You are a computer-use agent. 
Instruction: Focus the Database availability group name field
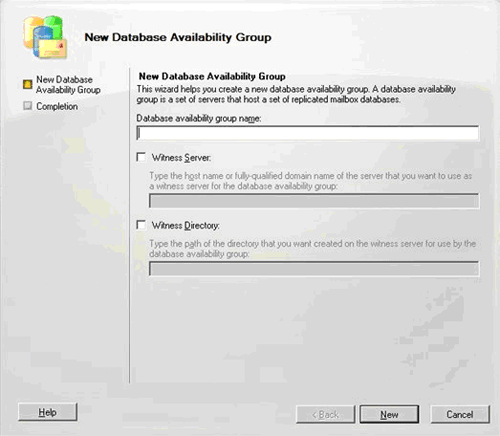pos(308,133)
